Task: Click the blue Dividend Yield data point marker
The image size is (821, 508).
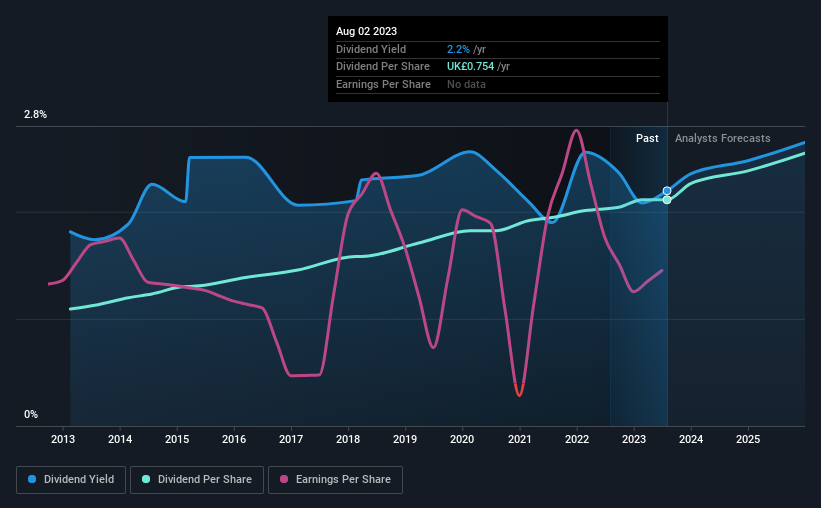Action: point(667,191)
